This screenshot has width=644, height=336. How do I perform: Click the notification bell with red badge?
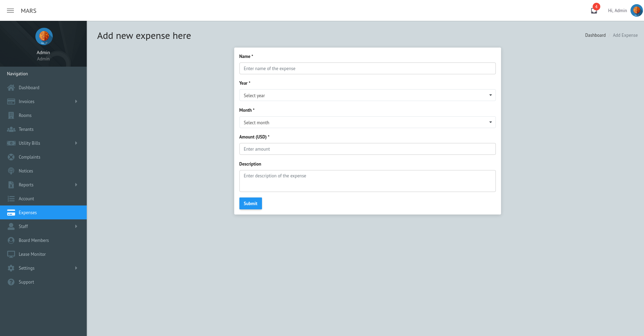tap(593, 10)
